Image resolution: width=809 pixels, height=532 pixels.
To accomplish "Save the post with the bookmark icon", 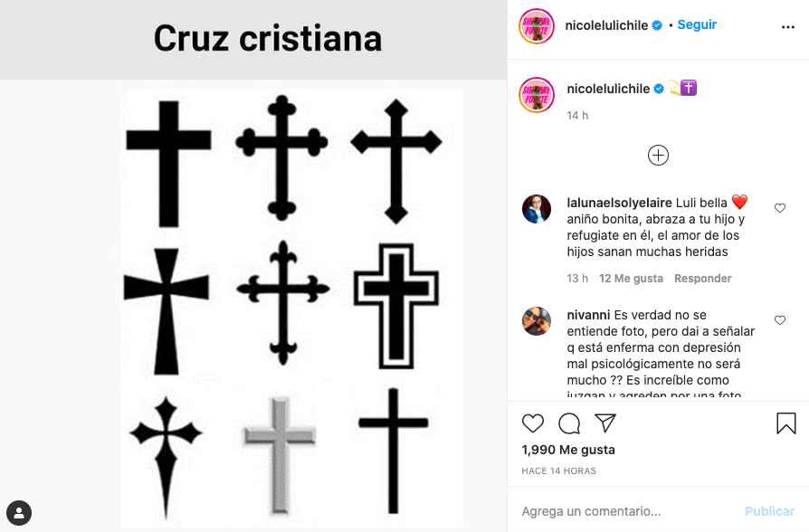I will click(784, 423).
